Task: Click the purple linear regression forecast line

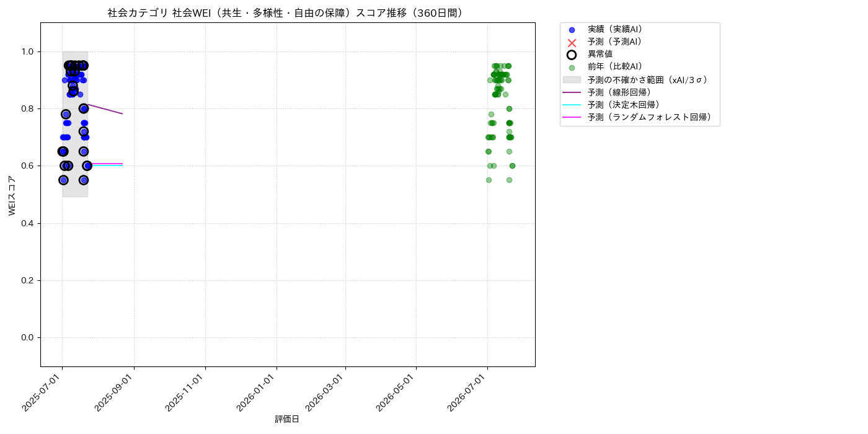Action: (105, 109)
